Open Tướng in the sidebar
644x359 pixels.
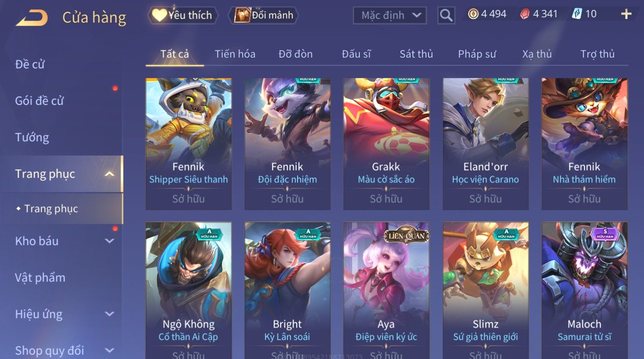point(32,138)
